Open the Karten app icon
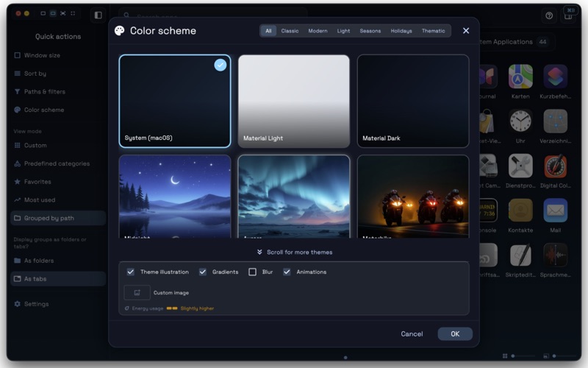The image size is (588, 368). tap(520, 77)
